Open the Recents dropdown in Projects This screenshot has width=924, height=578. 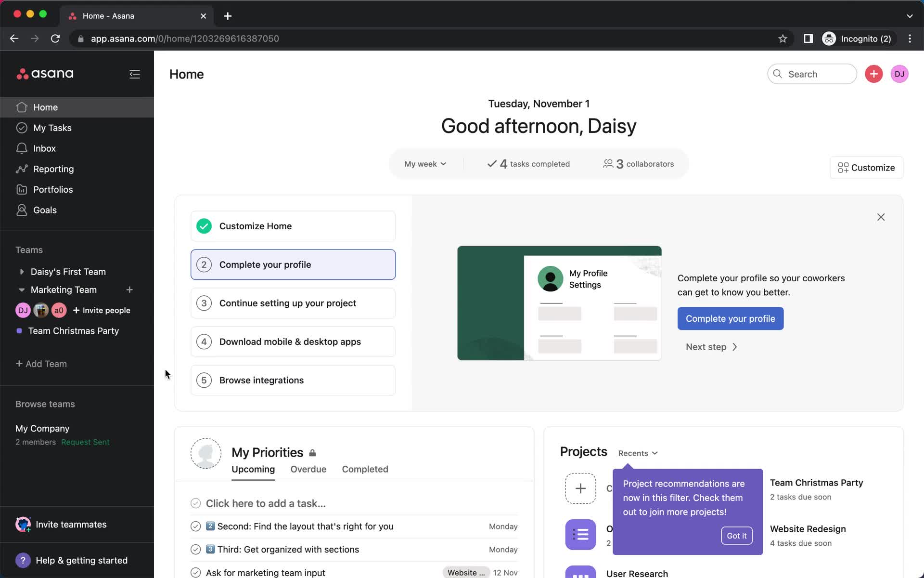[x=638, y=453]
